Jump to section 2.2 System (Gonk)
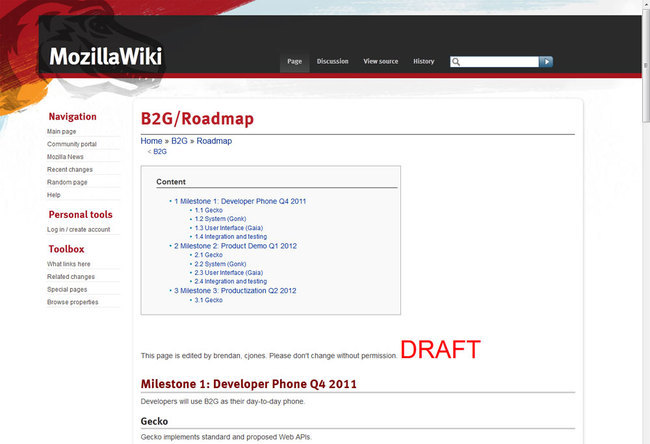 click(x=220, y=264)
